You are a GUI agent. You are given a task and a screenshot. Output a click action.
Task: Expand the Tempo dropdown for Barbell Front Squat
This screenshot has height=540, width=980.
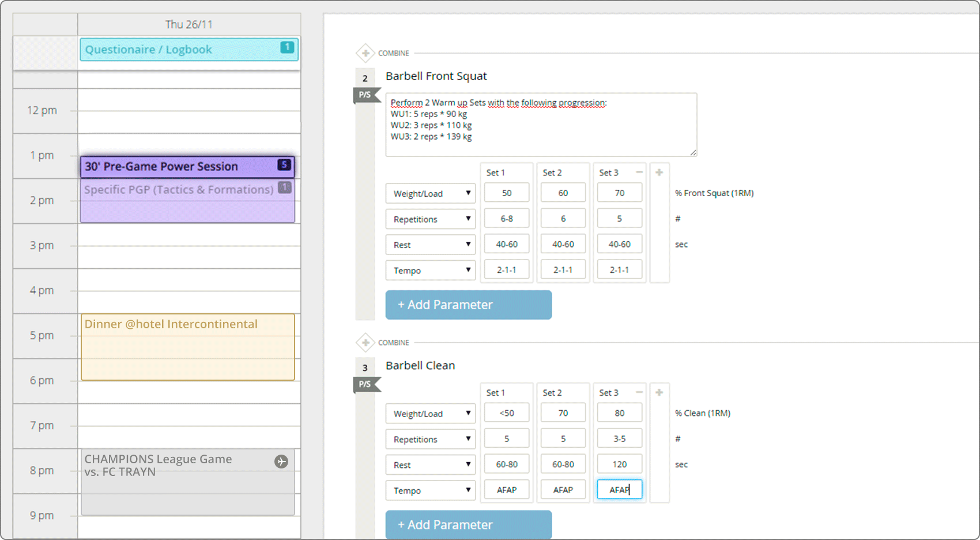point(430,270)
